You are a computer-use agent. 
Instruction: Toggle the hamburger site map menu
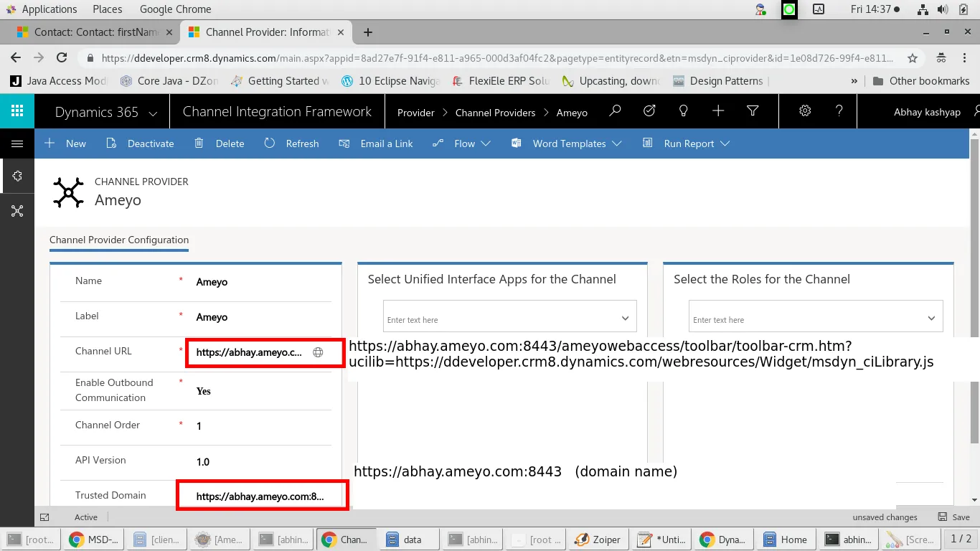[x=17, y=143]
